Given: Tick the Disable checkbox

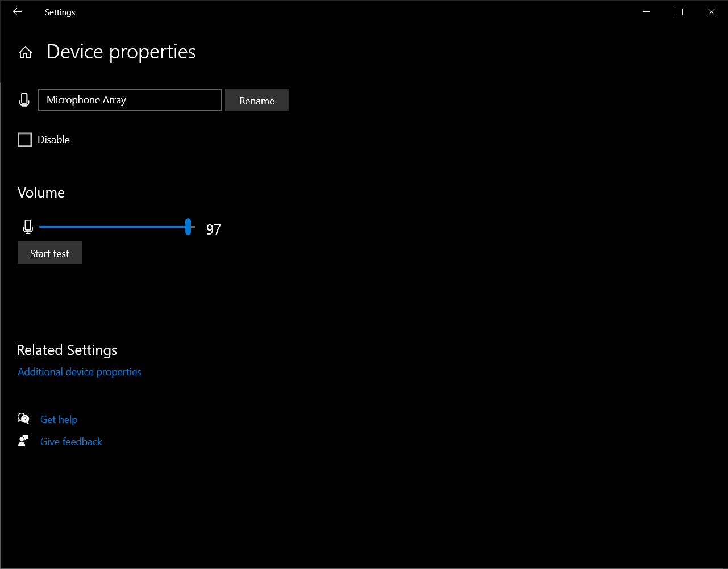Looking at the screenshot, I should click(24, 140).
